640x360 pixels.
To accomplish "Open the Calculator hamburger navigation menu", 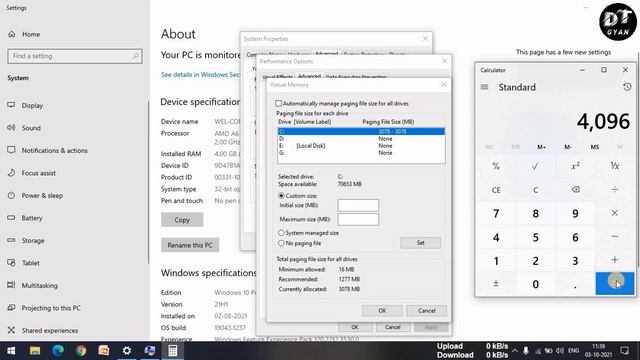I will 484,87.
